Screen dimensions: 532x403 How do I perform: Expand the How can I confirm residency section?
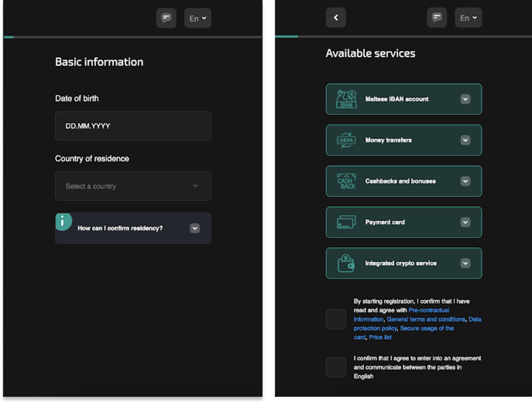tap(195, 228)
